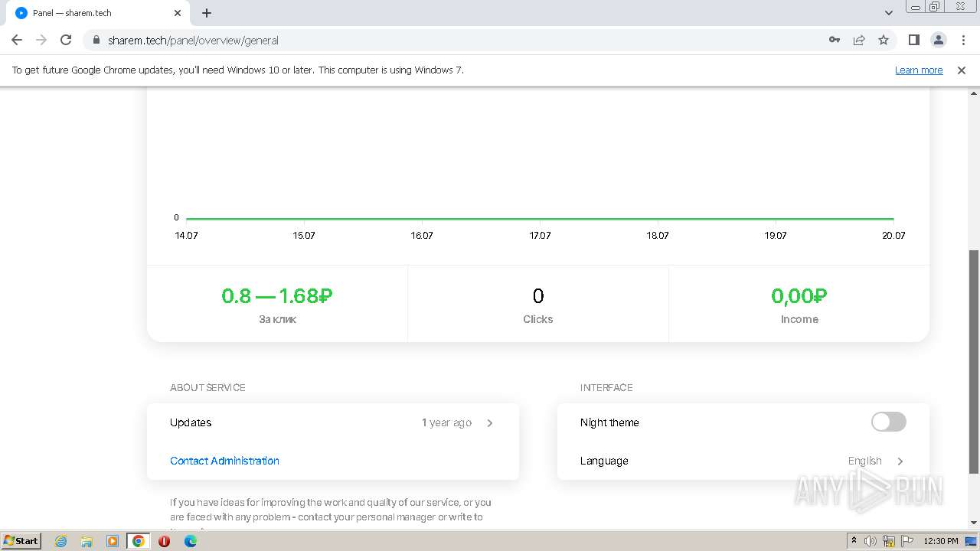
Task: Open a new browser tab
Action: click(207, 13)
